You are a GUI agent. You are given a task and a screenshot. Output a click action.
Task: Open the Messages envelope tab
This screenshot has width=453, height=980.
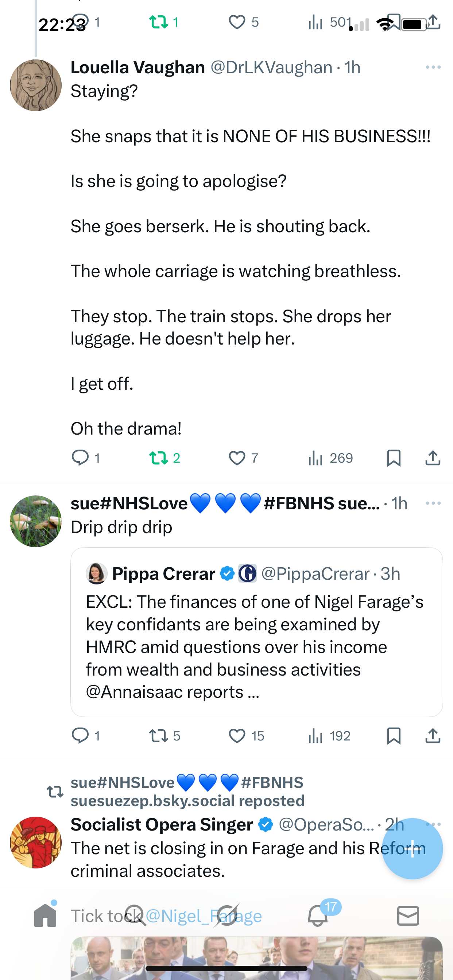click(x=408, y=915)
